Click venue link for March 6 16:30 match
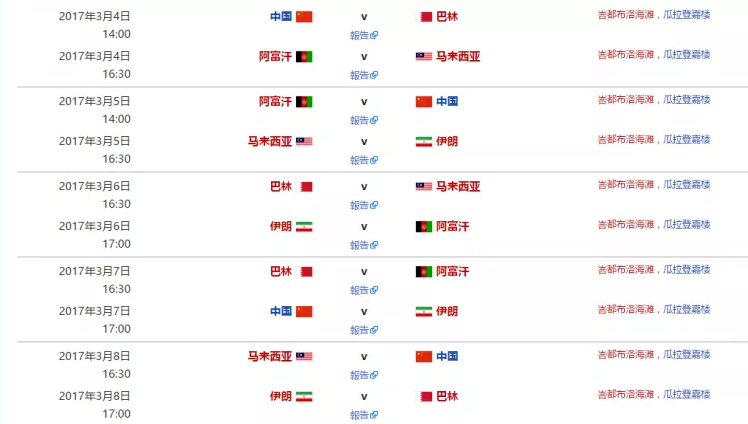The image size is (748, 424). [654, 185]
